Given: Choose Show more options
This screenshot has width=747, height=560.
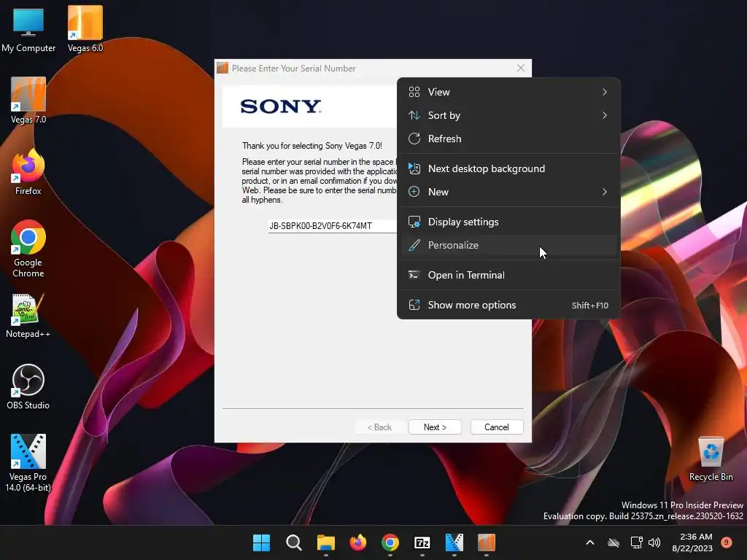Looking at the screenshot, I should [508, 306].
